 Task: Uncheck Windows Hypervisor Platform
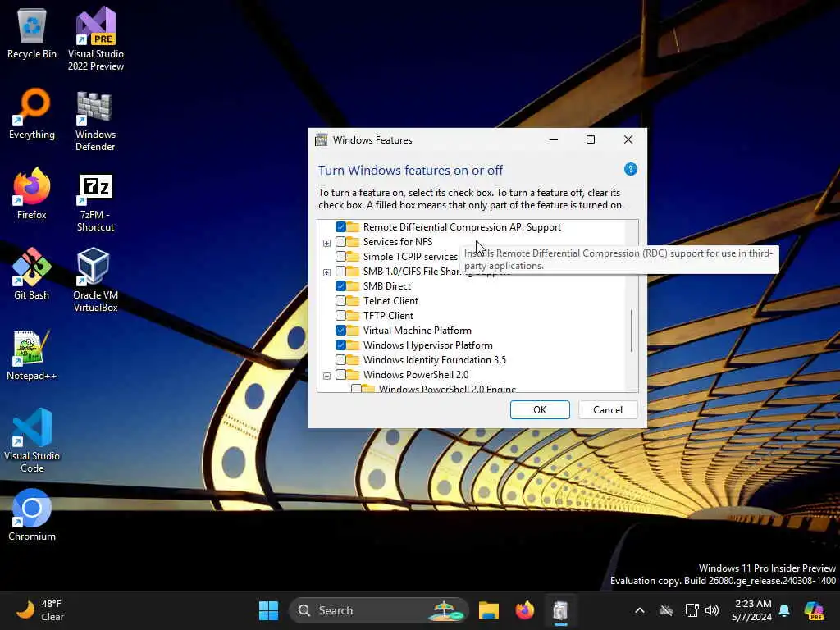340,345
